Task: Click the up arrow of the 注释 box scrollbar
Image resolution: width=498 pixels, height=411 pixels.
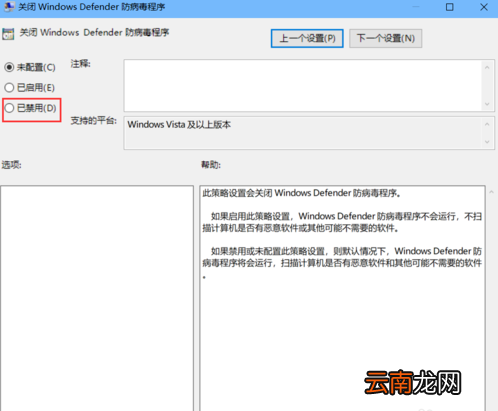Action: click(x=487, y=68)
